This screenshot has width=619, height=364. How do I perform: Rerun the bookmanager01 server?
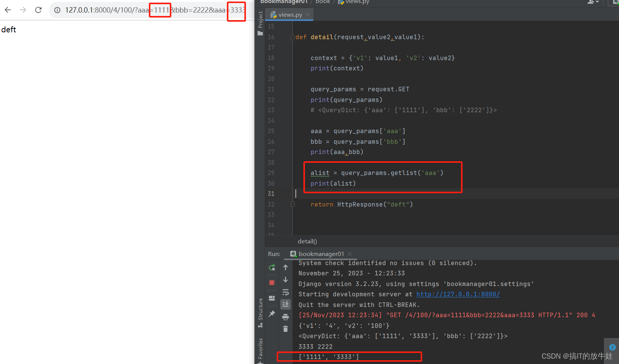272,268
